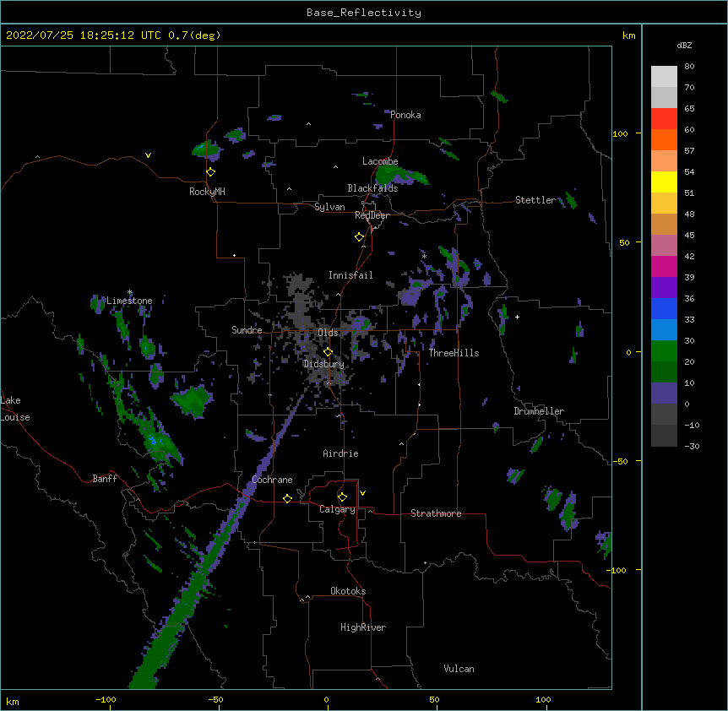Screen dimensions: 728x711
Task: Click the Sylvan label
Action: pos(329,207)
